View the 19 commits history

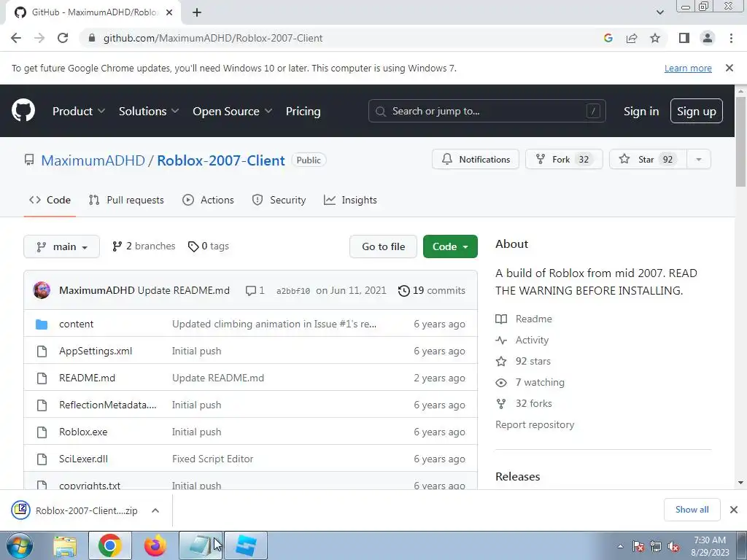pyautogui.click(x=432, y=290)
